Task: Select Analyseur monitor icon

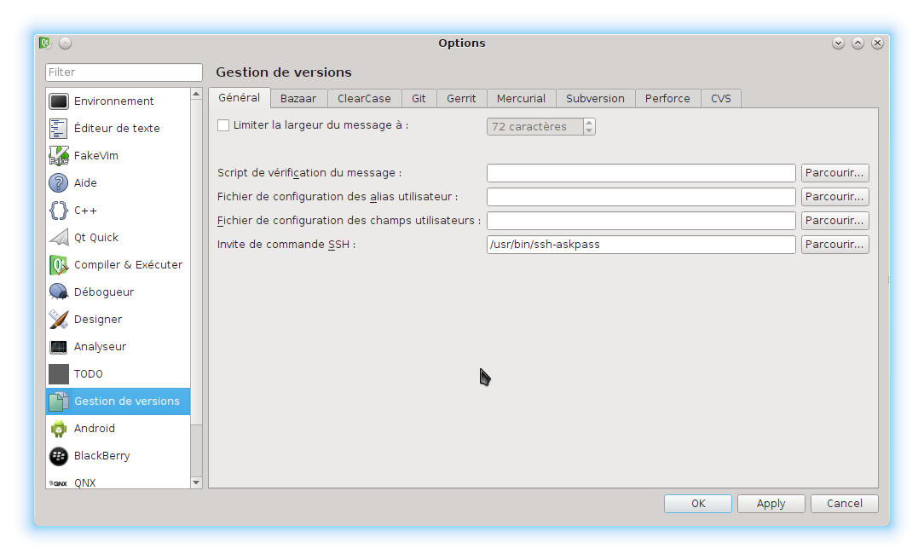Action: point(58,347)
